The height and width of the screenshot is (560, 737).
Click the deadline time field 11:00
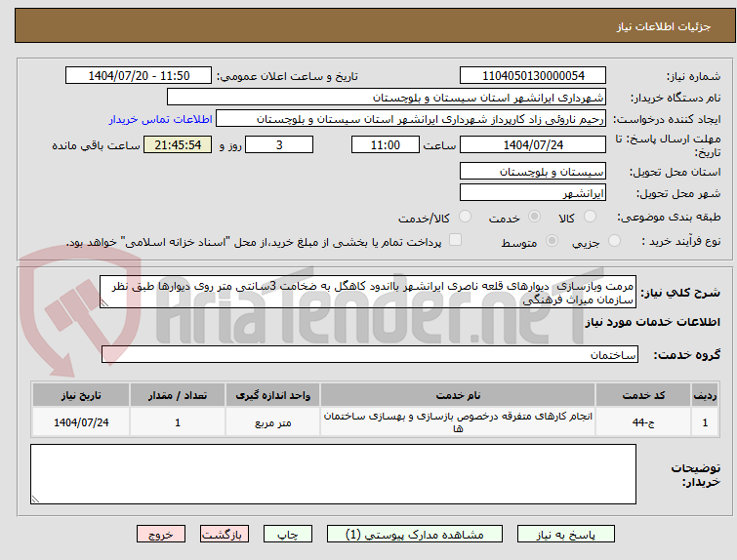(386, 144)
